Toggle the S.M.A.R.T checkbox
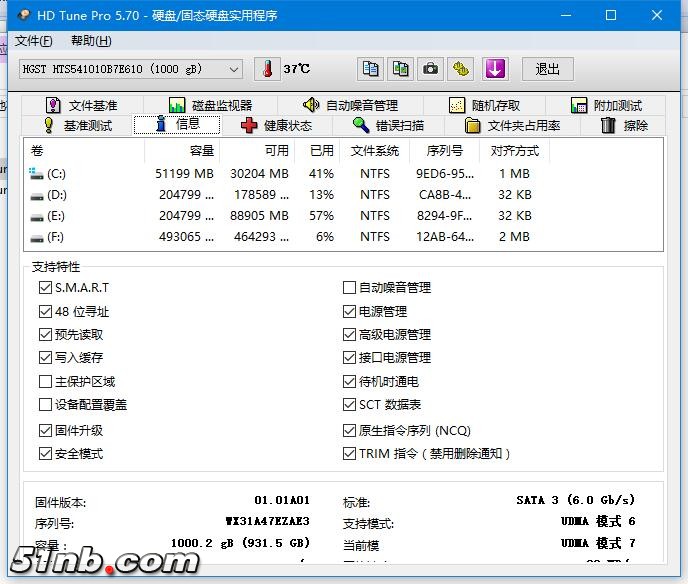 pyautogui.click(x=45, y=288)
